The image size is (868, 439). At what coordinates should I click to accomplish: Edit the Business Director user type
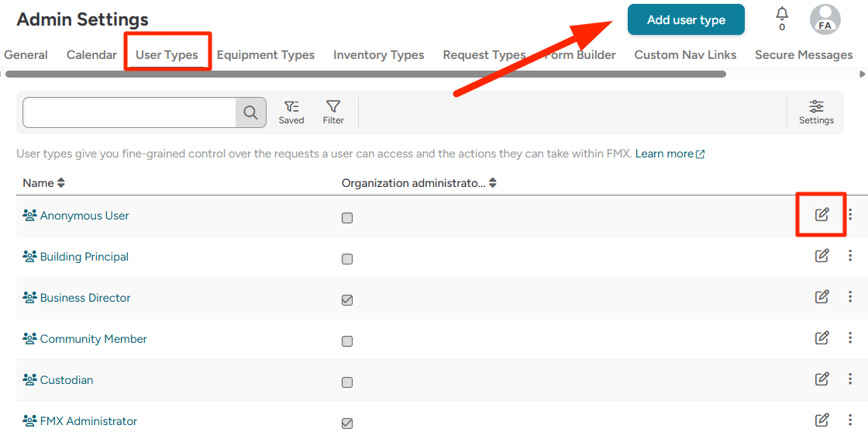pos(821,297)
